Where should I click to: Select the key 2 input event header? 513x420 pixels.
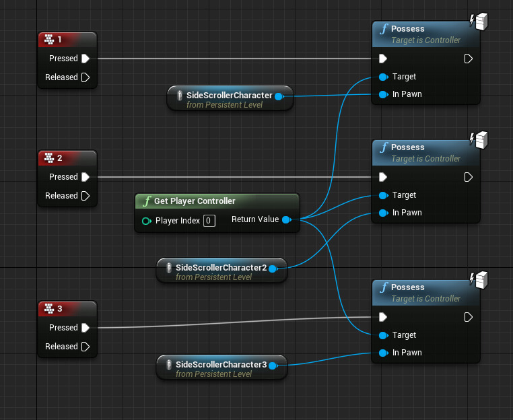(x=67, y=158)
